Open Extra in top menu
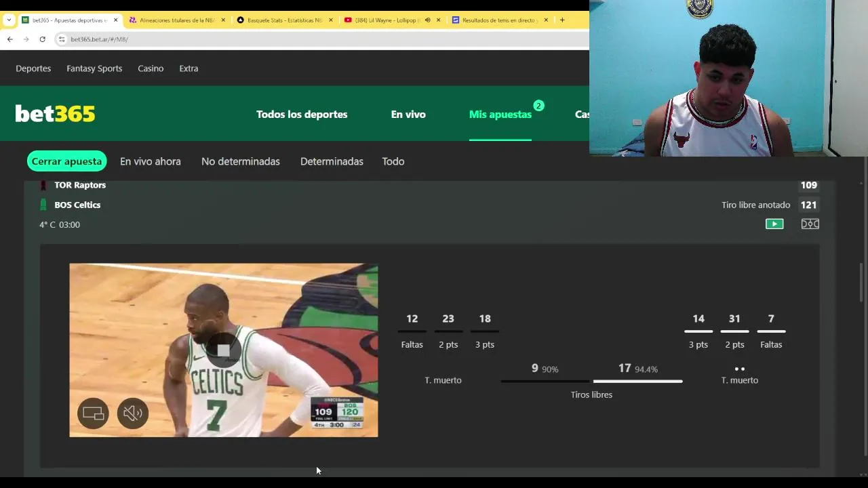This screenshot has height=488, width=868. coord(189,68)
